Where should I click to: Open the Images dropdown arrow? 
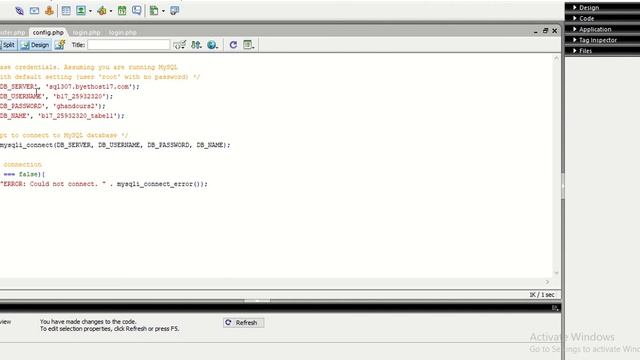tap(90, 11)
